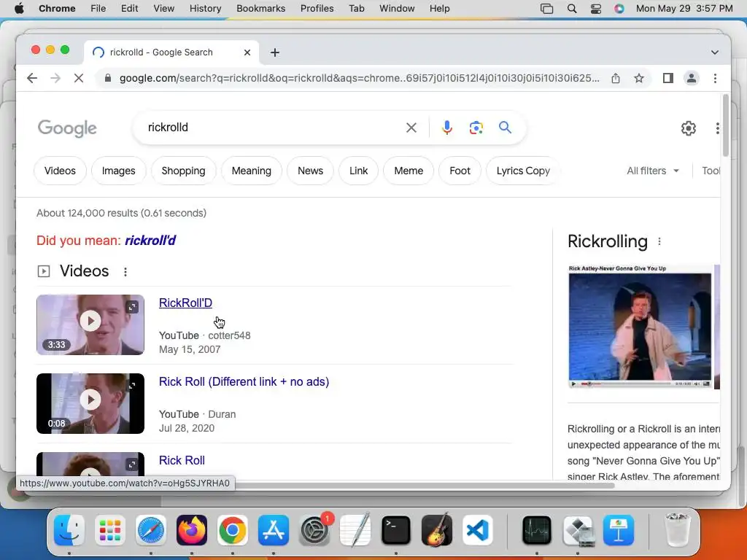747x560 pixels.
Task: Expand the All filters dropdown
Action: pyautogui.click(x=653, y=171)
